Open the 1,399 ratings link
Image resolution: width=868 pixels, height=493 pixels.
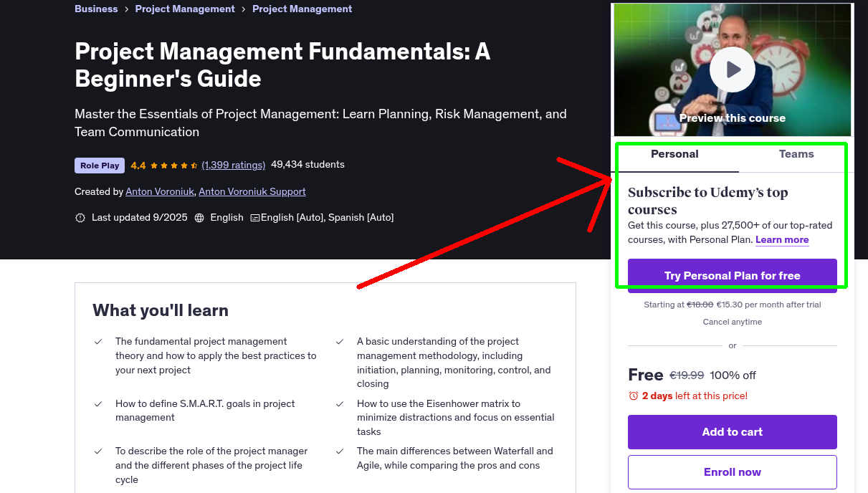click(234, 165)
